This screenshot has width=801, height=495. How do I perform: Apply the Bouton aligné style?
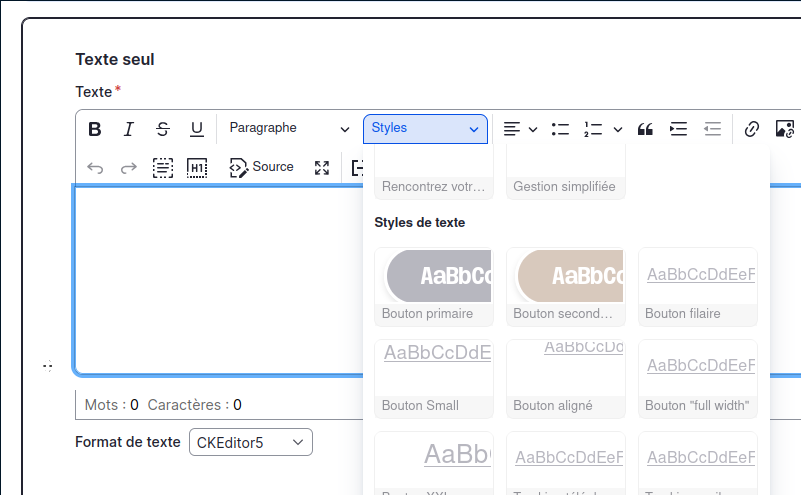point(566,379)
